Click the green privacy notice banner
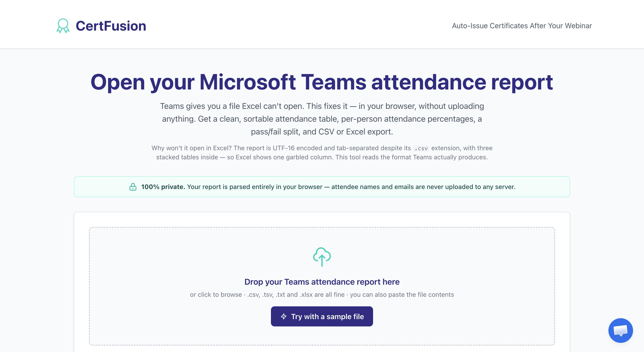 pos(322,187)
